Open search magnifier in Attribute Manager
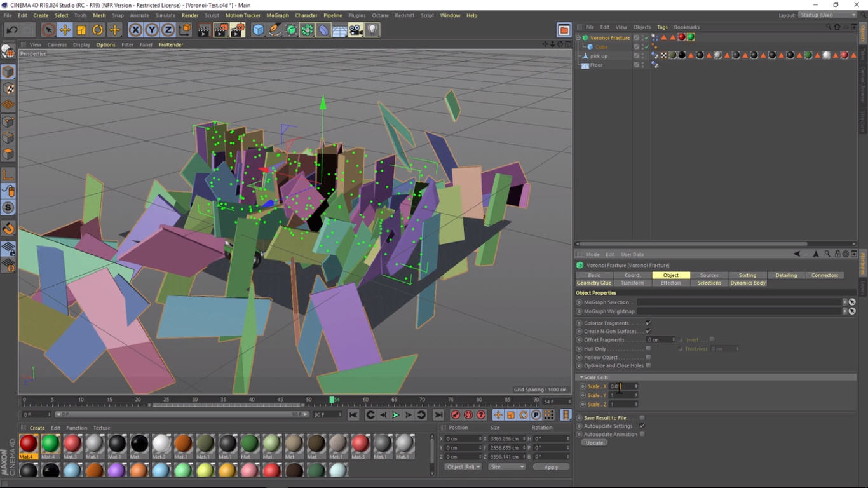This screenshot has height=488, width=868. pos(827,254)
